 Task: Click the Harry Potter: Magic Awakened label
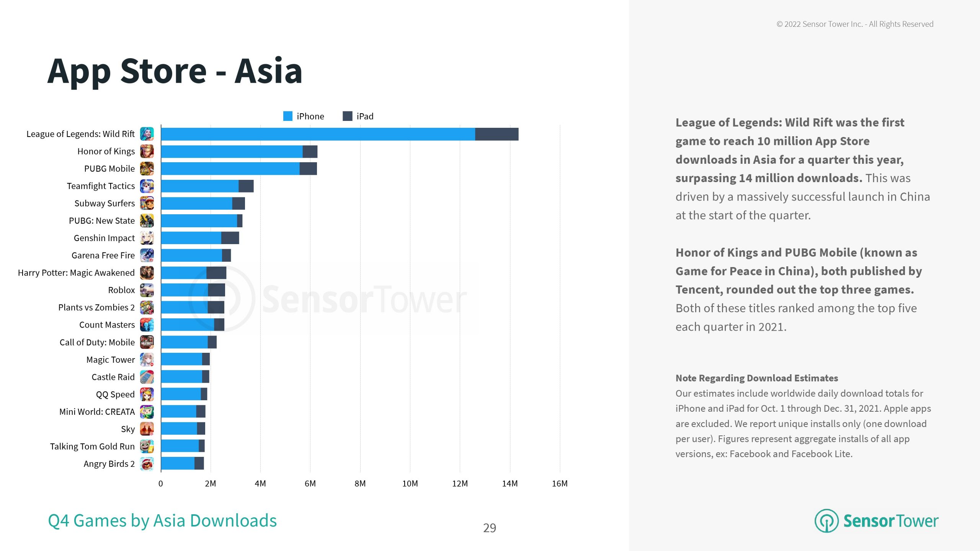pyautogui.click(x=77, y=273)
